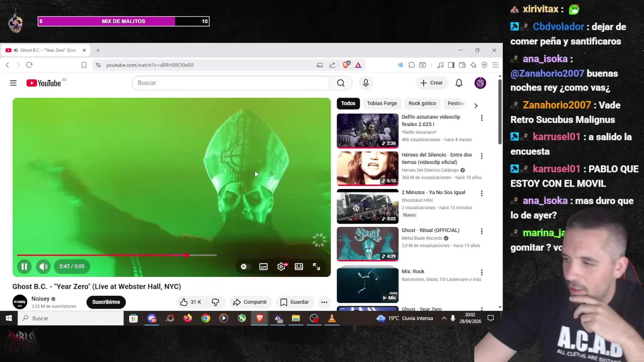Screen dimensions: 644x362
Task: Open the Crear menu
Action: 432,83
